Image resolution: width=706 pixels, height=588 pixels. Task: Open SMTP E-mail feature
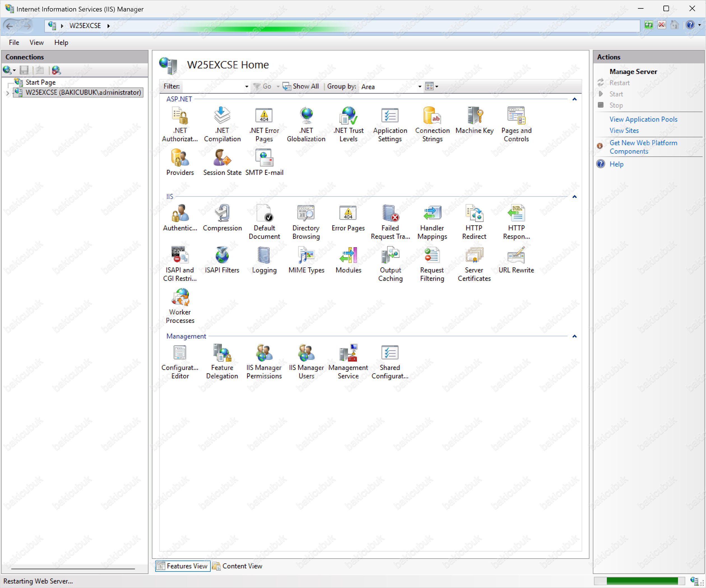coord(264,162)
